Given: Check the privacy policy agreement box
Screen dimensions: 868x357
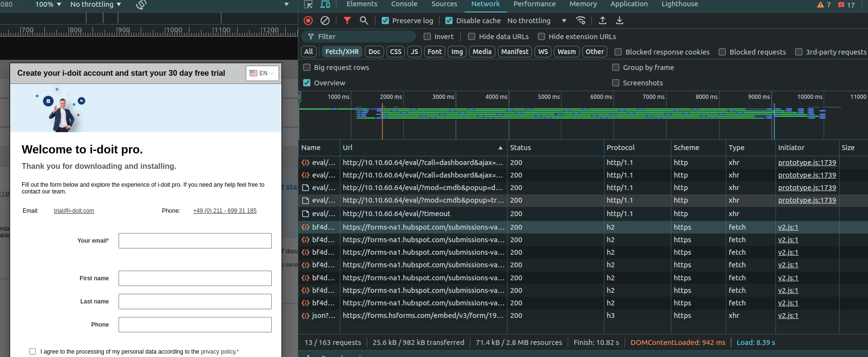Looking at the screenshot, I should coord(32,352).
